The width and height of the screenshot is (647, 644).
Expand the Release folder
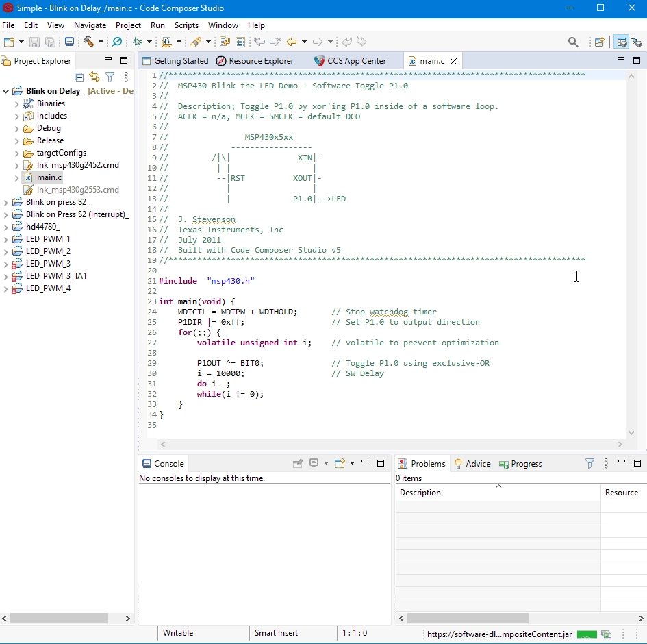pyautogui.click(x=16, y=140)
